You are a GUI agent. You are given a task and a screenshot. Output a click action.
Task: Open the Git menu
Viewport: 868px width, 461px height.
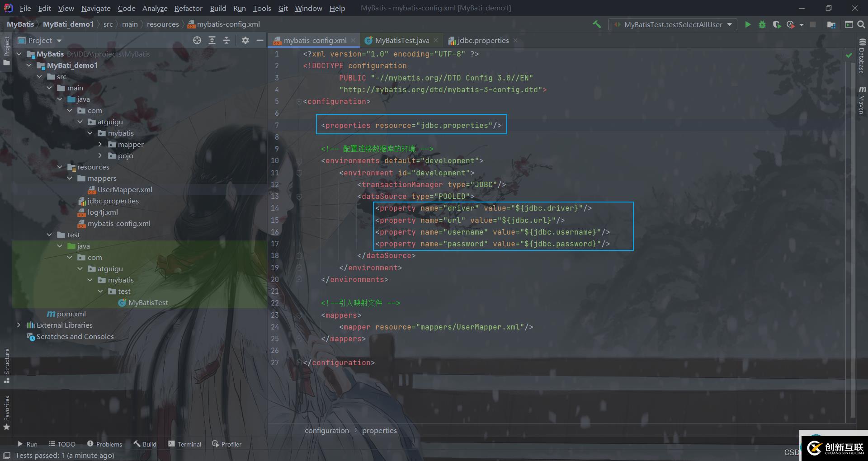pyautogui.click(x=283, y=8)
